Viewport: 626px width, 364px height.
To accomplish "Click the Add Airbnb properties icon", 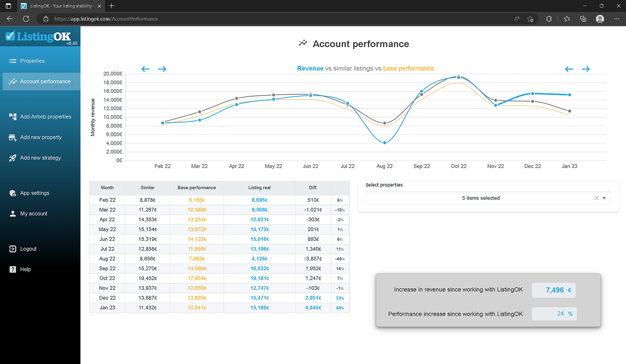I will 13,117.
